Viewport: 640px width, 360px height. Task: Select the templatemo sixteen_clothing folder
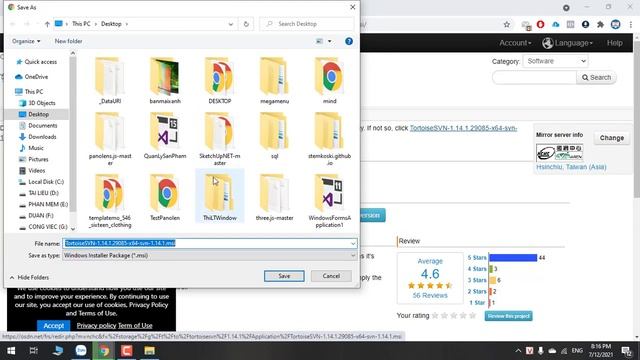[x=110, y=200]
